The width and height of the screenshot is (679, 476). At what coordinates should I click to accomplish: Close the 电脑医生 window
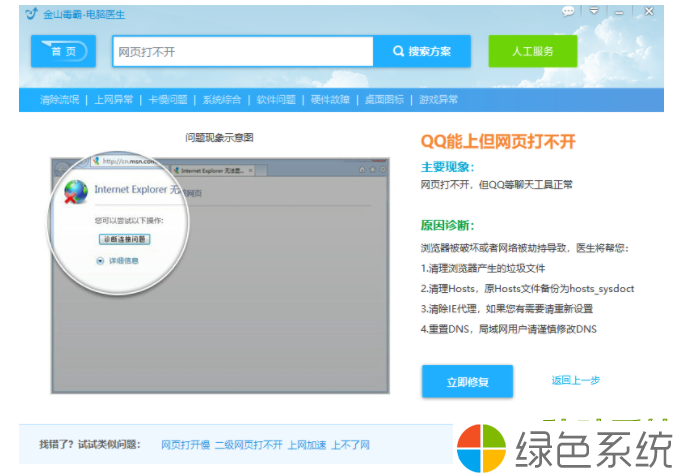point(649,11)
